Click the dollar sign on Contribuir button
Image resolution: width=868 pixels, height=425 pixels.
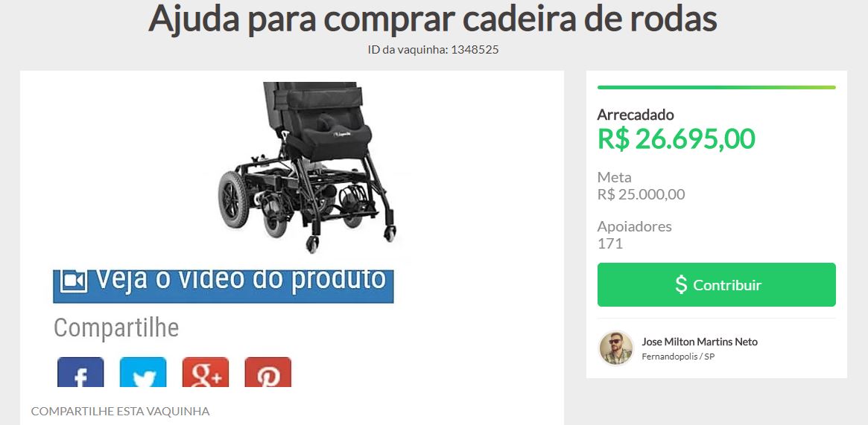pyautogui.click(x=681, y=284)
